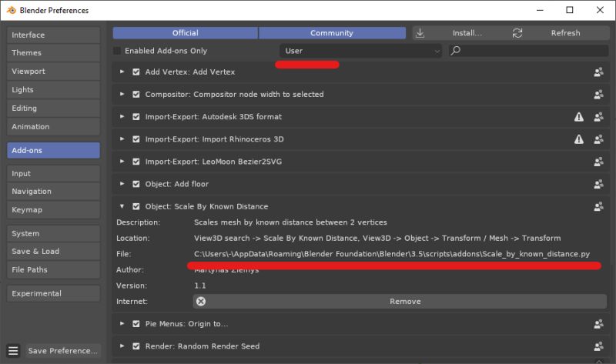The image size is (616, 364).
Task: Expand Compositor node width to selected details
Action: [122, 94]
